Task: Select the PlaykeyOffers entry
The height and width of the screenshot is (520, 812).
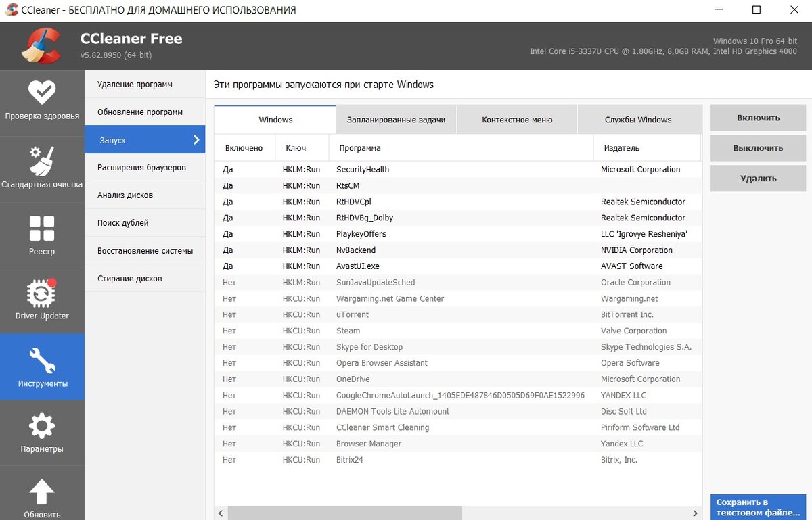Action: click(458, 234)
